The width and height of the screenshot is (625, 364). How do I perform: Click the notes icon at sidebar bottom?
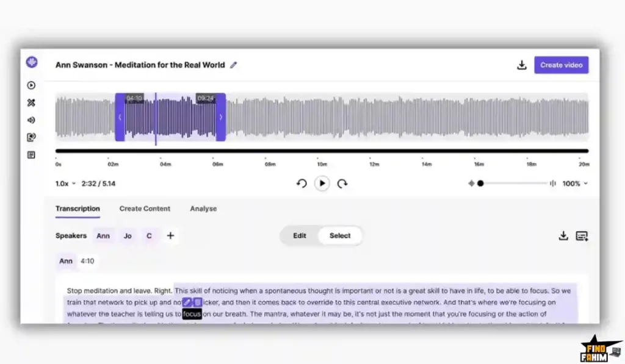(31, 154)
